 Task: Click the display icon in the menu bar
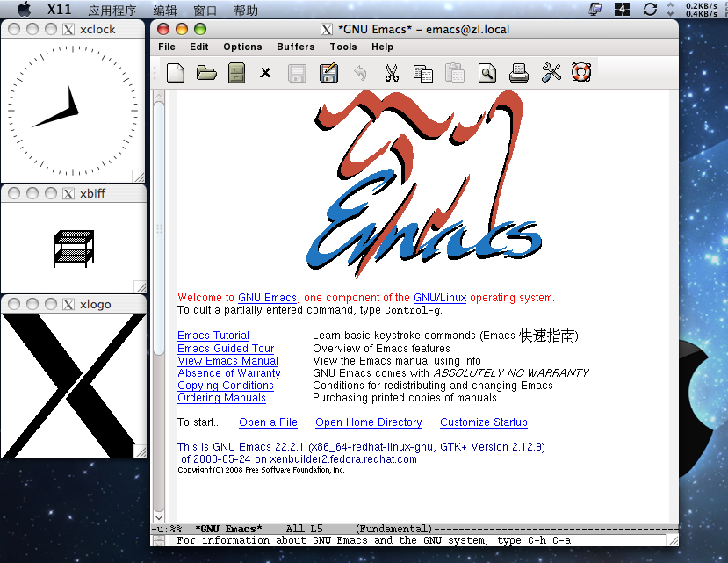595,10
